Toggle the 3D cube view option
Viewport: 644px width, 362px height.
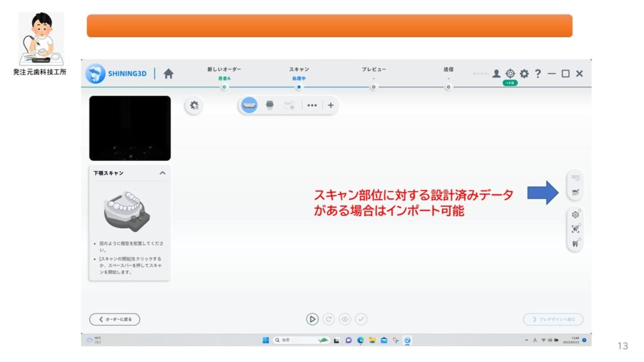click(x=575, y=214)
